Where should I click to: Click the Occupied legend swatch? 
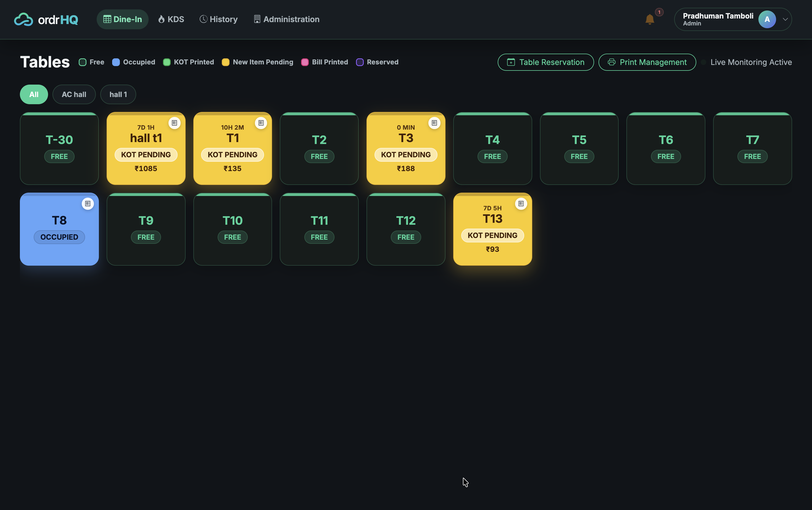pyautogui.click(x=116, y=62)
